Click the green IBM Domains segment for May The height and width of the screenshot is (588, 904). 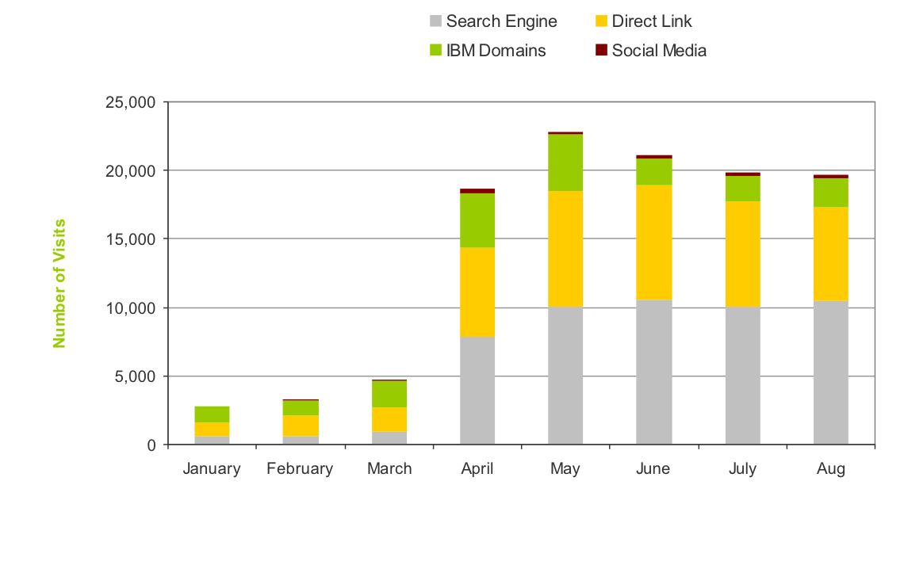click(x=565, y=162)
